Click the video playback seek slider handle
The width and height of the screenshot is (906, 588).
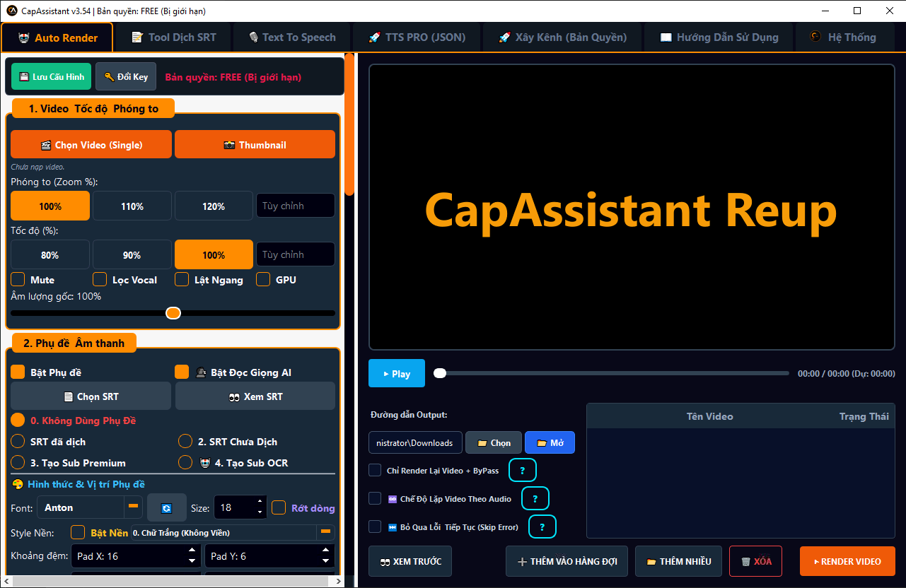440,373
